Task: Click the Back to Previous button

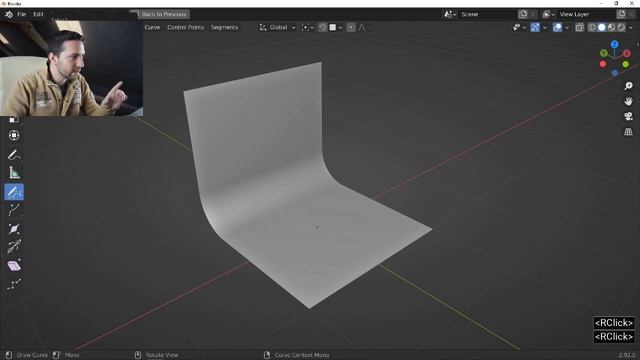Action: 164,14
